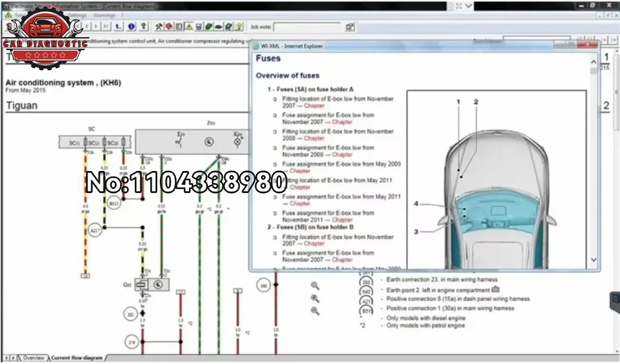The width and height of the screenshot is (620, 364).
Task: Click 'Only models with petrol engine' text
Action: tap(425, 325)
